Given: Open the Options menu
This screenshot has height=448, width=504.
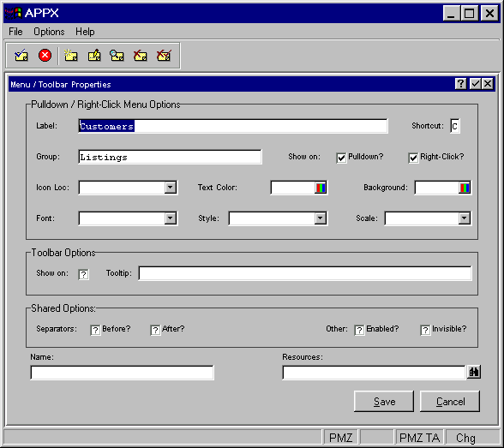Looking at the screenshot, I should [49, 32].
